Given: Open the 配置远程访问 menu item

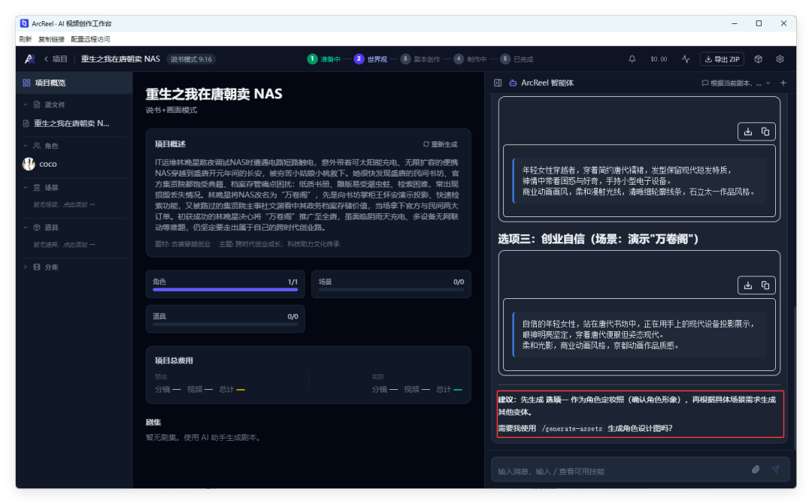Looking at the screenshot, I should click(90, 39).
